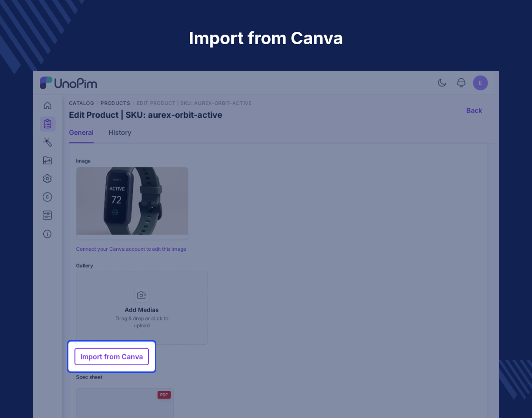Click the Add Medias label
This screenshot has width=532, height=418.
point(142,310)
